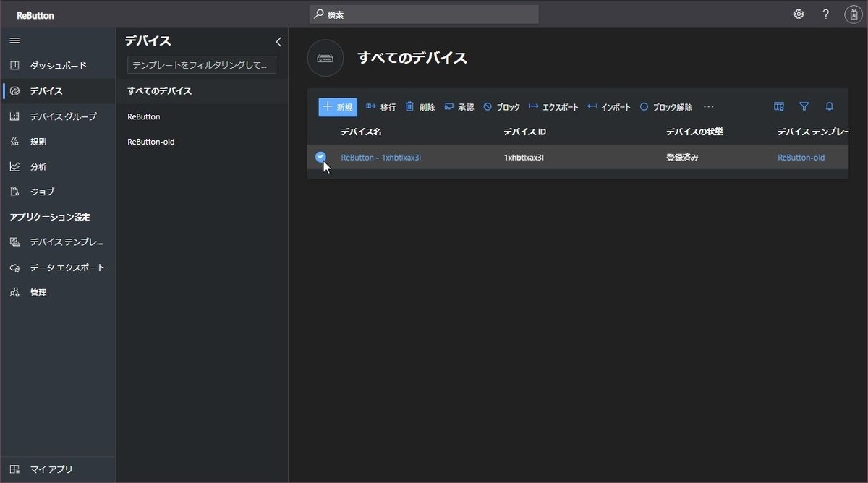Open 分析 from the sidebar
This screenshot has width=868, height=483.
click(58, 166)
